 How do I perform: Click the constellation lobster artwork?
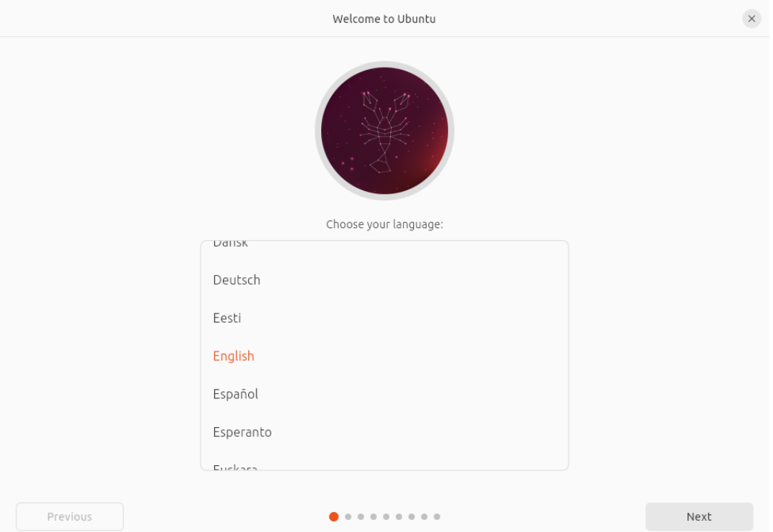pos(384,131)
